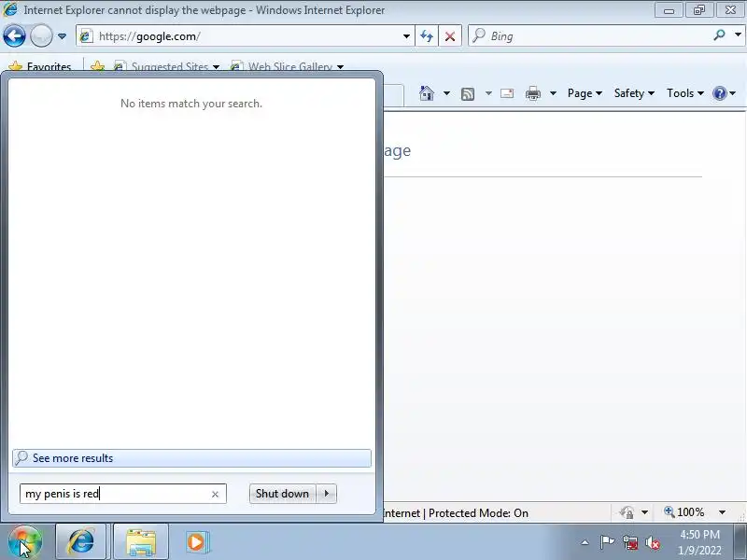Viewport: 747px width, 560px height.
Task: Expand the zoom level dropdown arrow
Action: pos(722,512)
